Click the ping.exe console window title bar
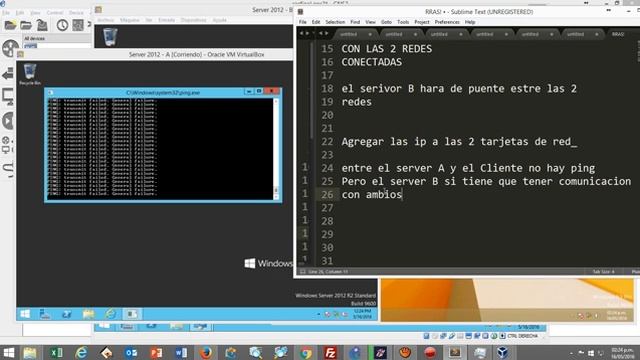640x360 pixels. [x=163, y=93]
